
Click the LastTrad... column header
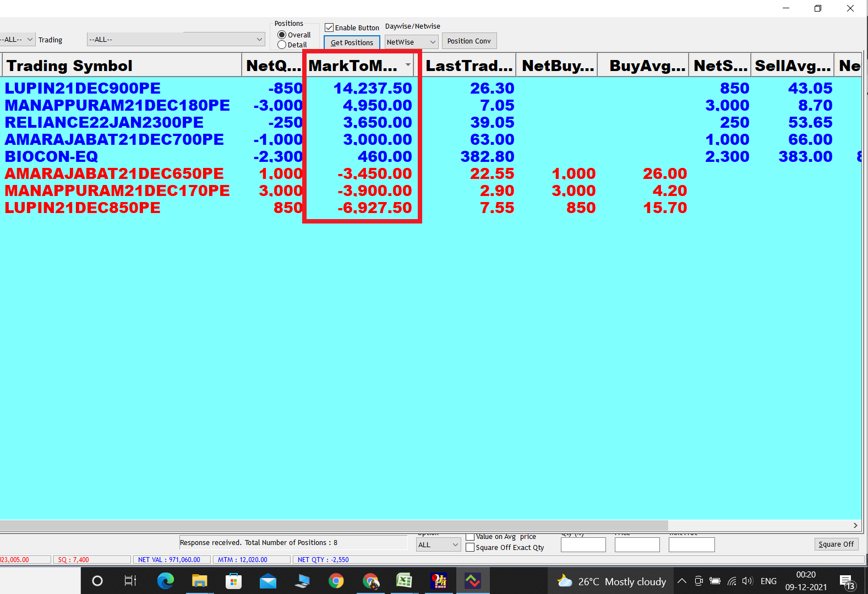[x=469, y=66]
